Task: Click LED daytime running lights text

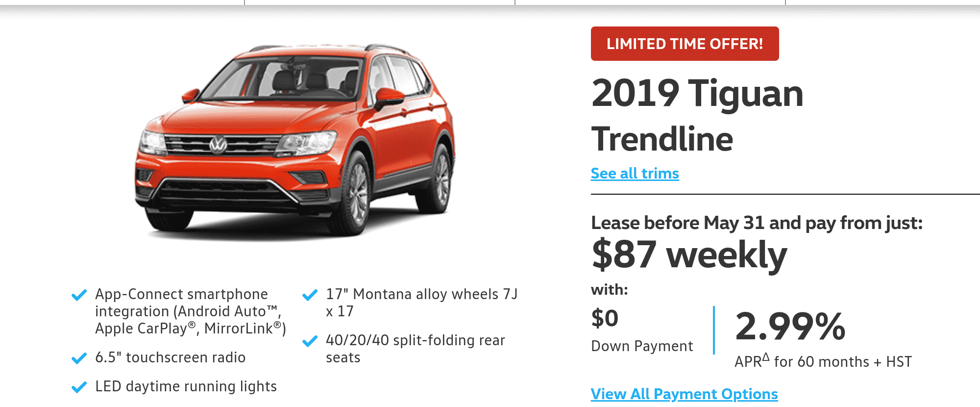Action: point(186,386)
